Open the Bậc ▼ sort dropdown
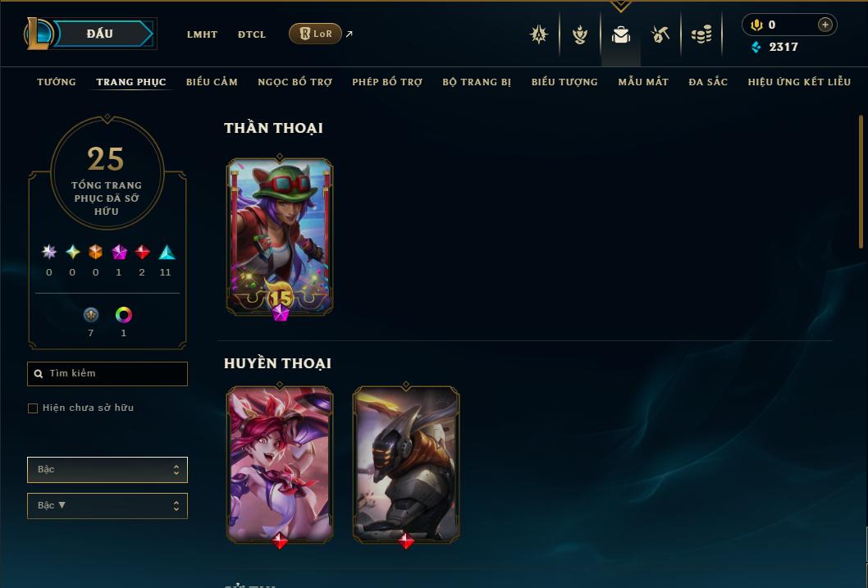Screen dimensions: 868x588 [107, 505]
